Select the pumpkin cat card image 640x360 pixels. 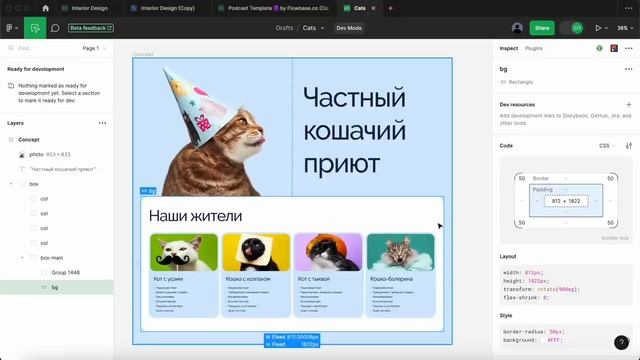point(328,252)
